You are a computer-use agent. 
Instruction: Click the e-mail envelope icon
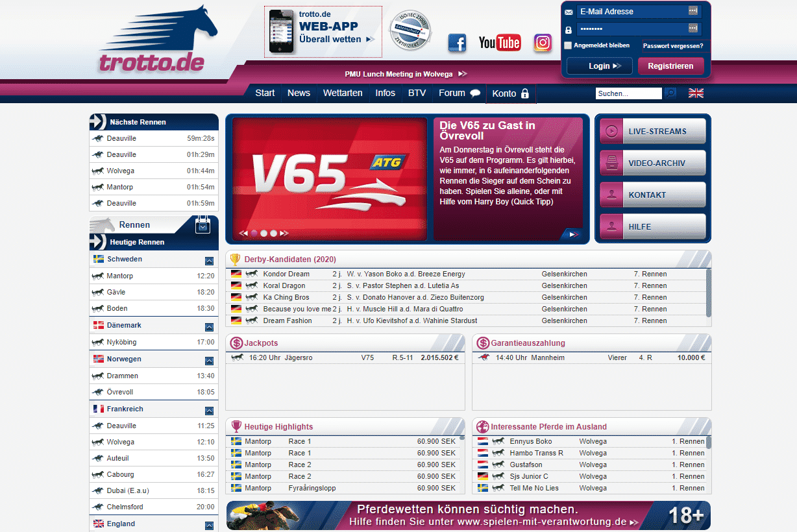pyautogui.click(x=569, y=12)
